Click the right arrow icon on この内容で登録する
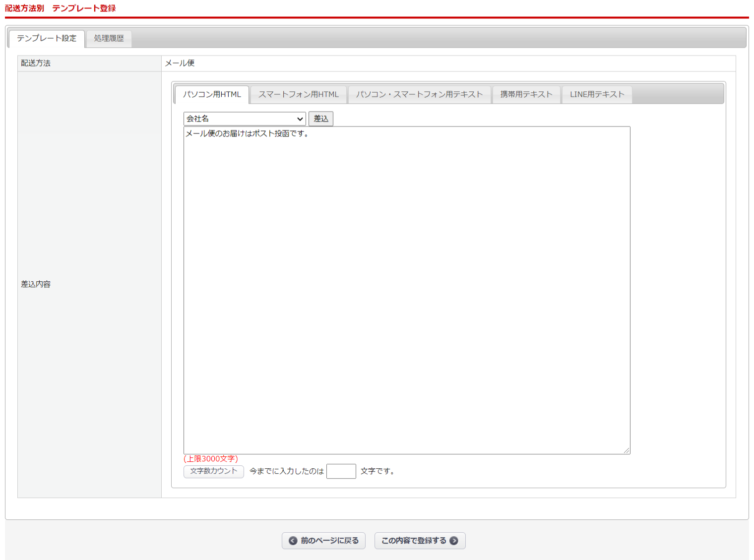754x560 pixels. coord(454,541)
